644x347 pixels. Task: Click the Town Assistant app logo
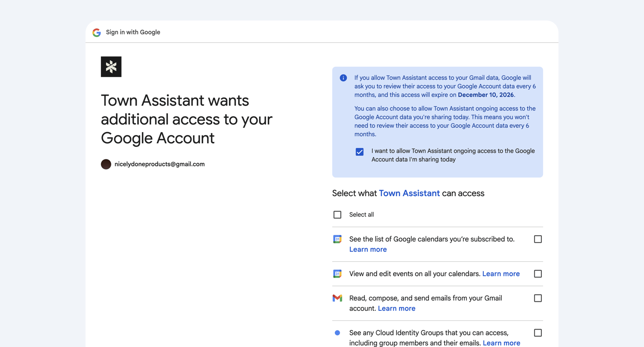[111, 67]
